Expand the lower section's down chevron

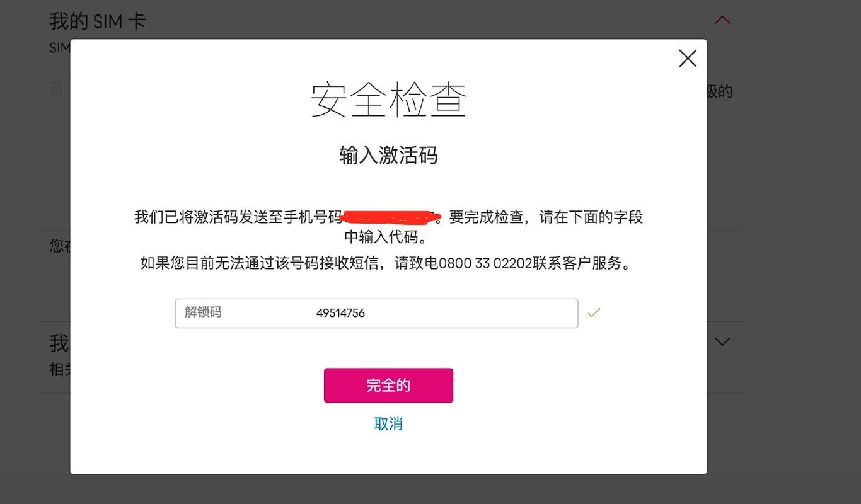click(x=722, y=341)
